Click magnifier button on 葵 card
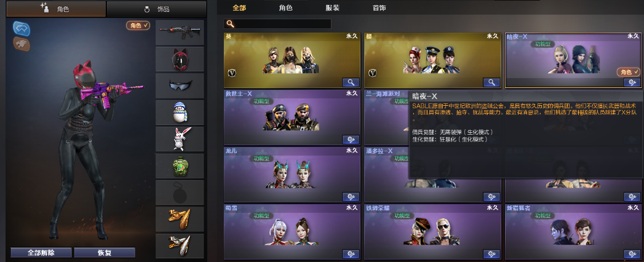 [351, 82]
